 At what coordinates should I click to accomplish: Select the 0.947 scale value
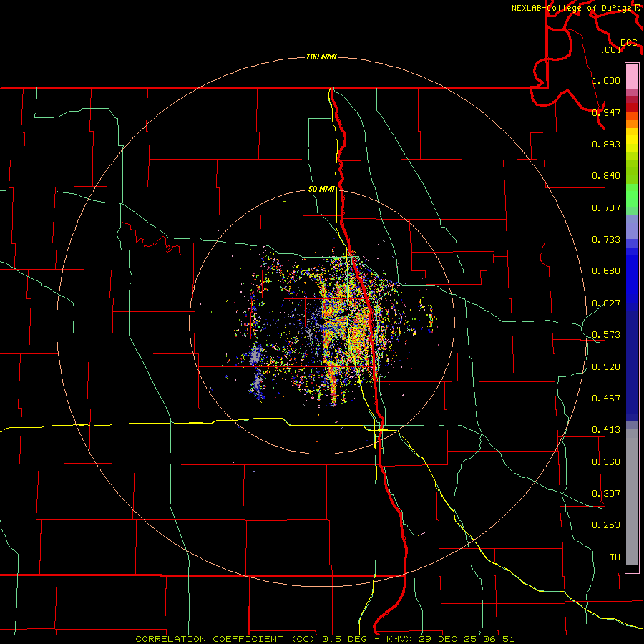606,112
